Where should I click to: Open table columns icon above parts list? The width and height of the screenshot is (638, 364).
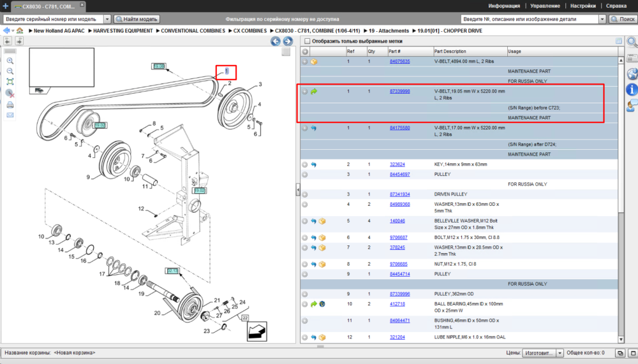coord(618,41)
